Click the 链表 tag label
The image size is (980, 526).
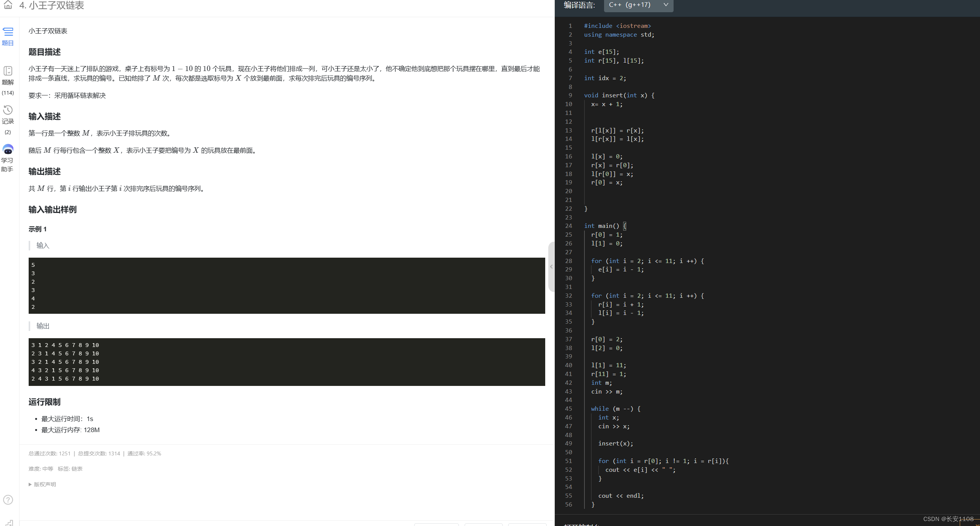coord(77,469)
